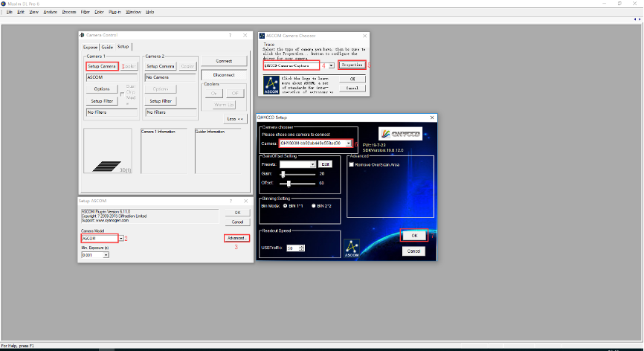Click the MaxIm DL app icon in title bar

pos(3,4)
